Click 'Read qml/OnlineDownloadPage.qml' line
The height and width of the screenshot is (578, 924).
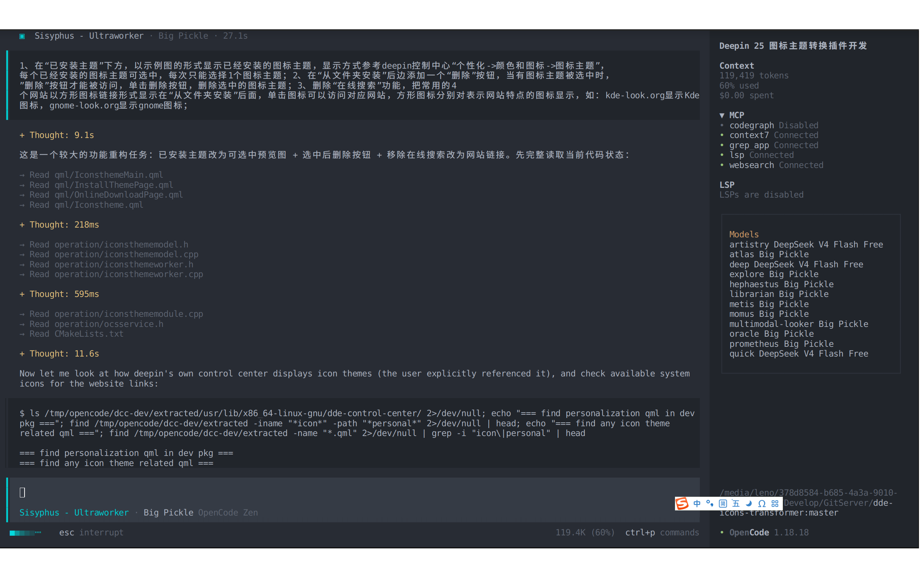coord(101,195)
